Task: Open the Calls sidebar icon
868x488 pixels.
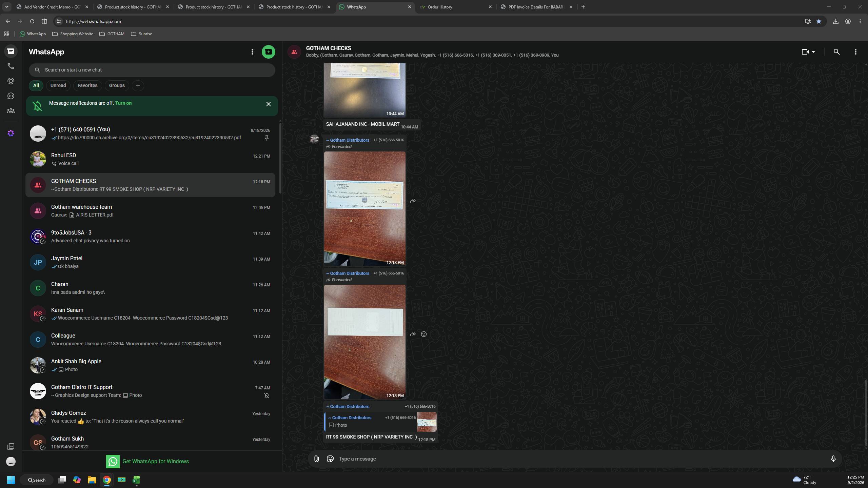Action: click(x=11, y=66)
